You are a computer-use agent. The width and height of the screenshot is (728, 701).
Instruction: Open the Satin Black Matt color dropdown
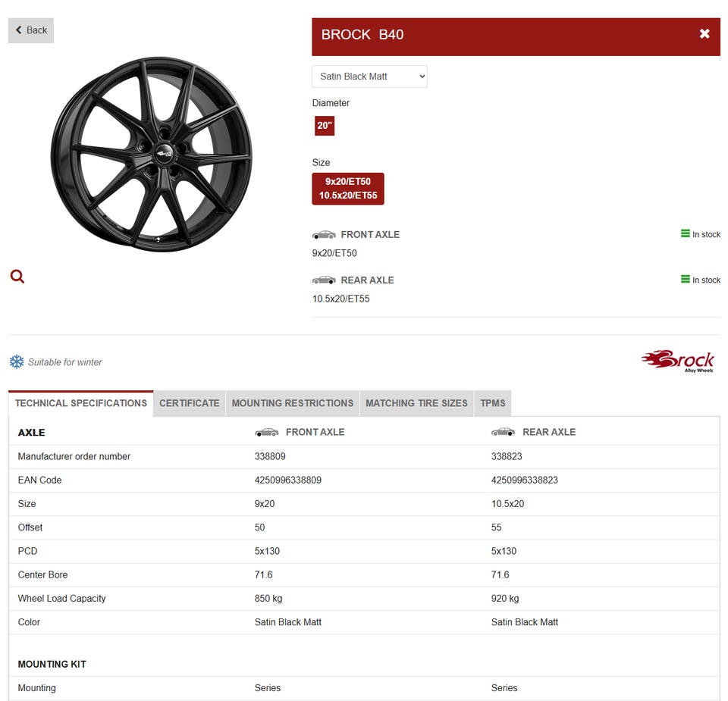pos(369,77)
